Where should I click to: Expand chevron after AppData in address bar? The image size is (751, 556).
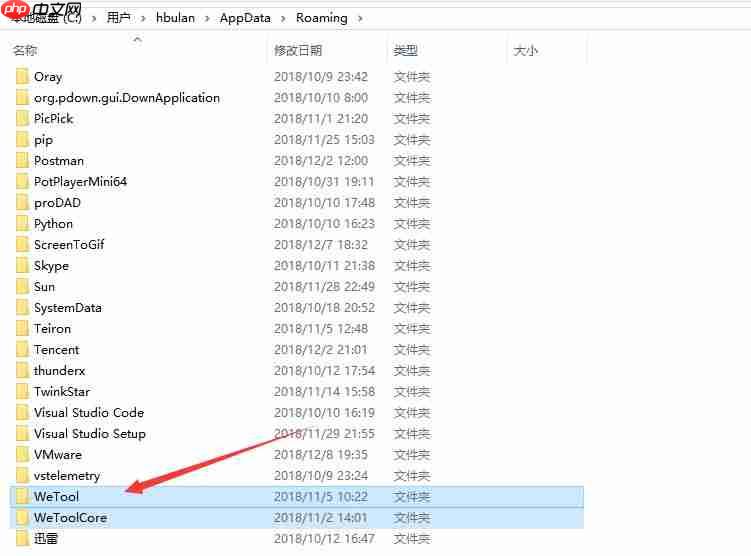(283, 19)
